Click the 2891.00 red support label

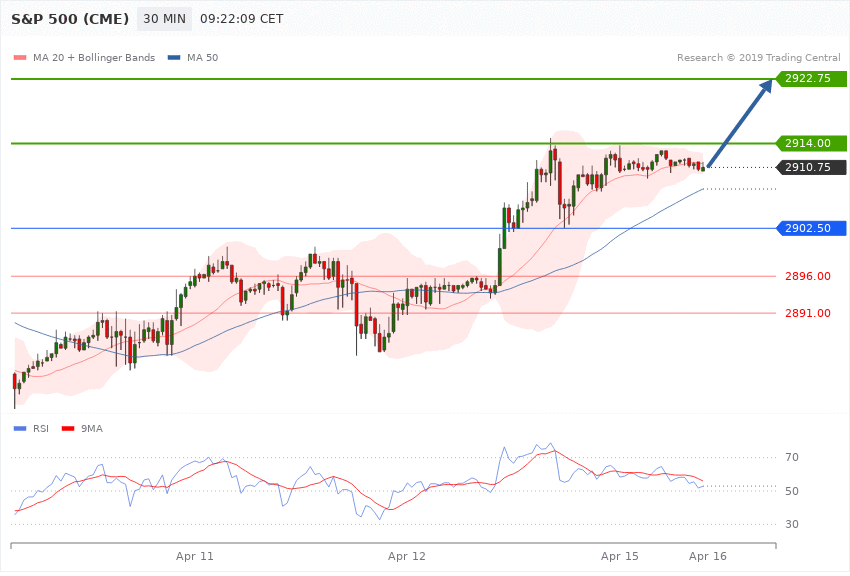[808, 313]
